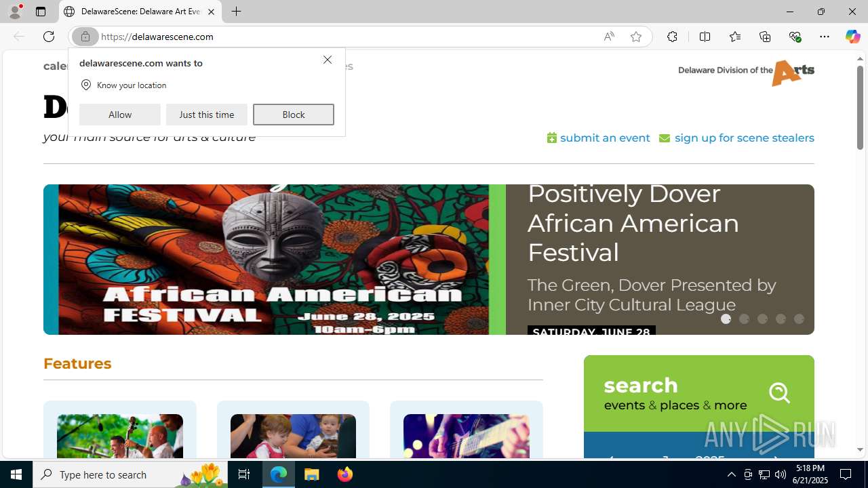Select second carousel slide dot
This screenshot has width=868, height=488.
(x=744, y=319)
